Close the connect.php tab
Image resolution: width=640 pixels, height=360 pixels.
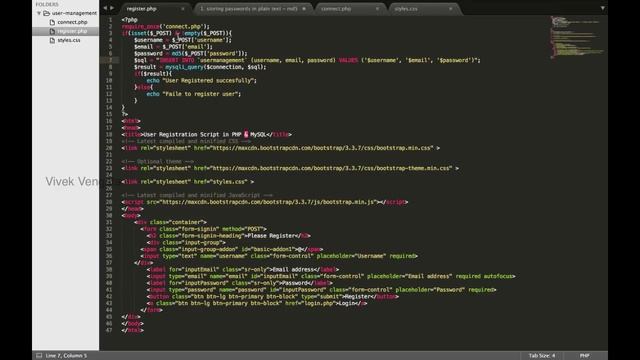tap(377, 9)
